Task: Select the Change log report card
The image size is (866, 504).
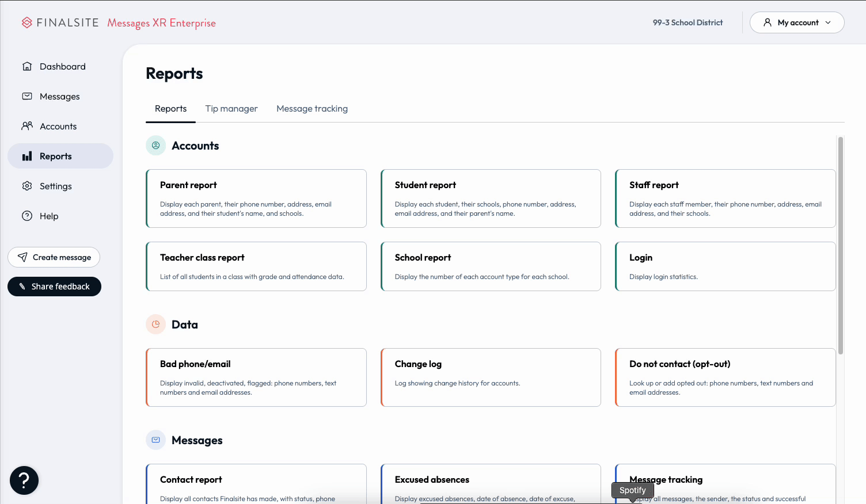Action: 491,377
